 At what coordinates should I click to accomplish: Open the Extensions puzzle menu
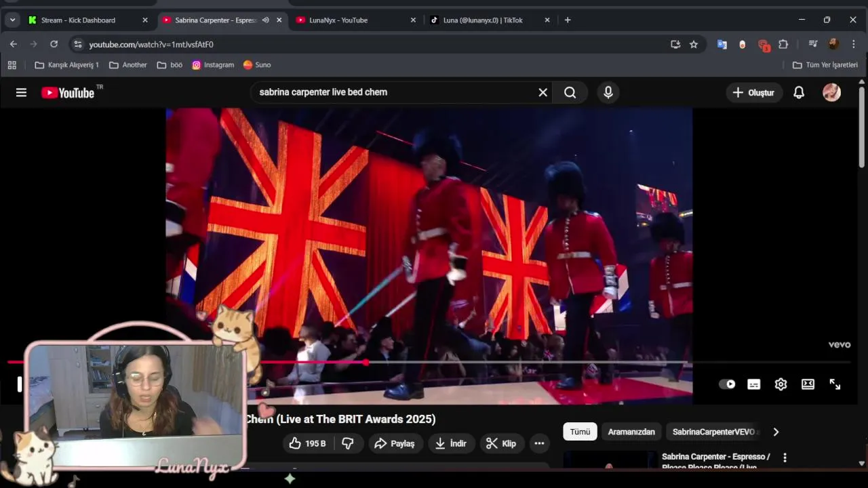[x=783, y=44]
